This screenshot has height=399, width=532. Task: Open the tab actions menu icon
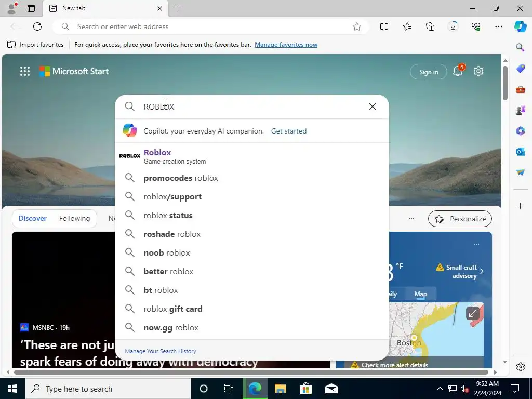[x=31, y=8]
